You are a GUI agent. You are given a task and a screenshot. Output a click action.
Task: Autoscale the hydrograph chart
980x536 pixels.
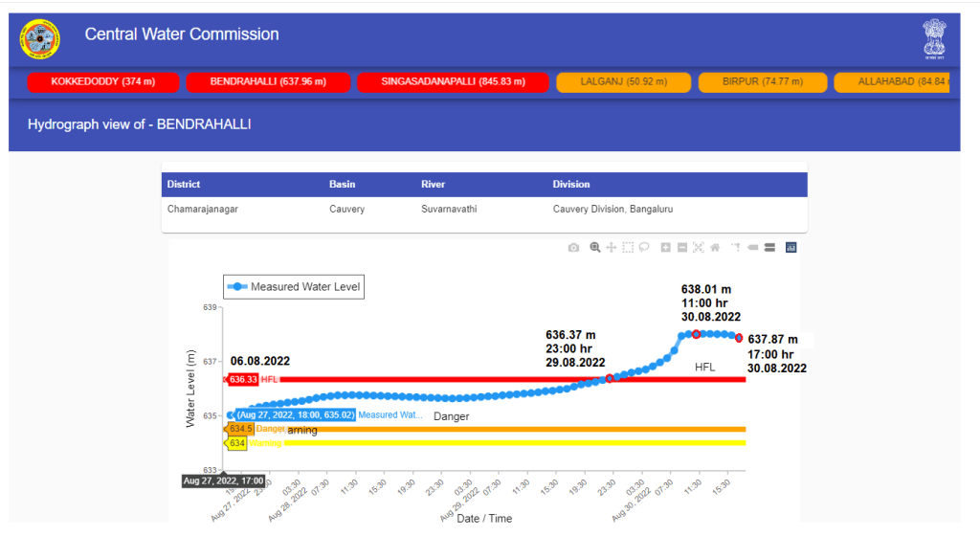[x=699, y=248]
